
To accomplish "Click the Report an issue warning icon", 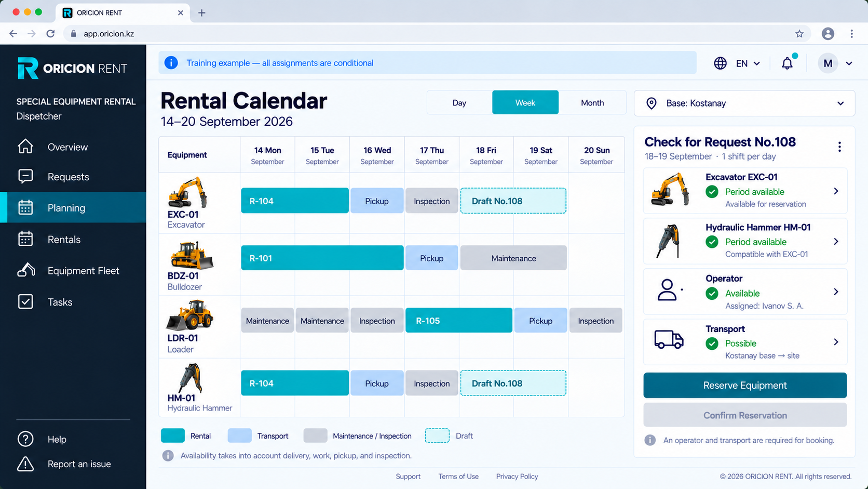I will click(x=25, y=464).
